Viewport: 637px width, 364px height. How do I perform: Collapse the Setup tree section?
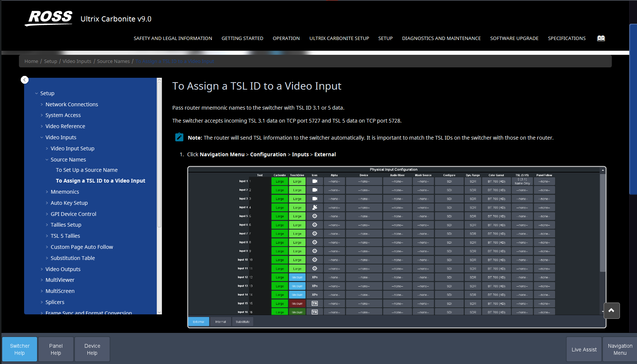tap(36, 93)
